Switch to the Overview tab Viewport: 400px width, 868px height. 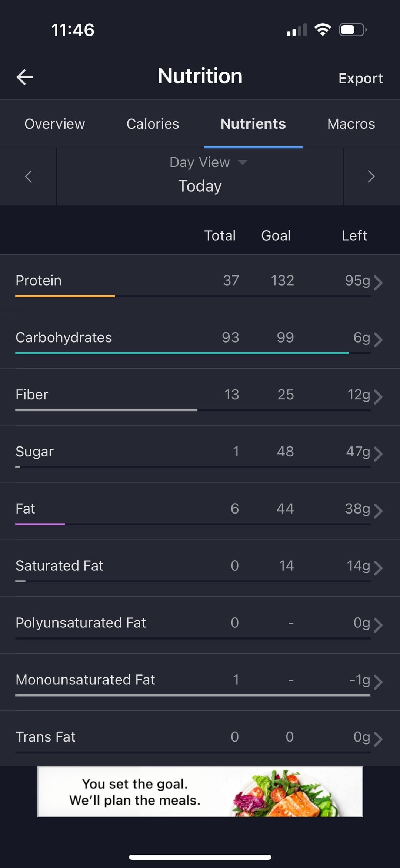click(x=54, y=124)
